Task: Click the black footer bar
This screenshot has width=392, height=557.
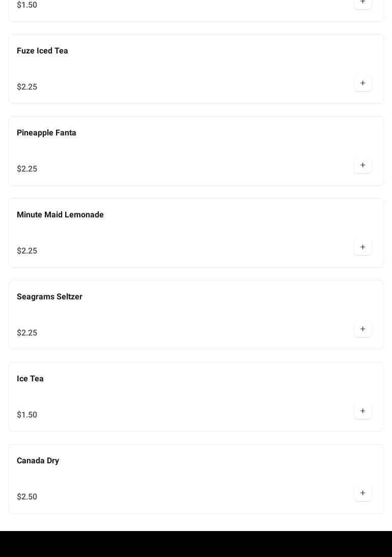Action: coord(196,544)
